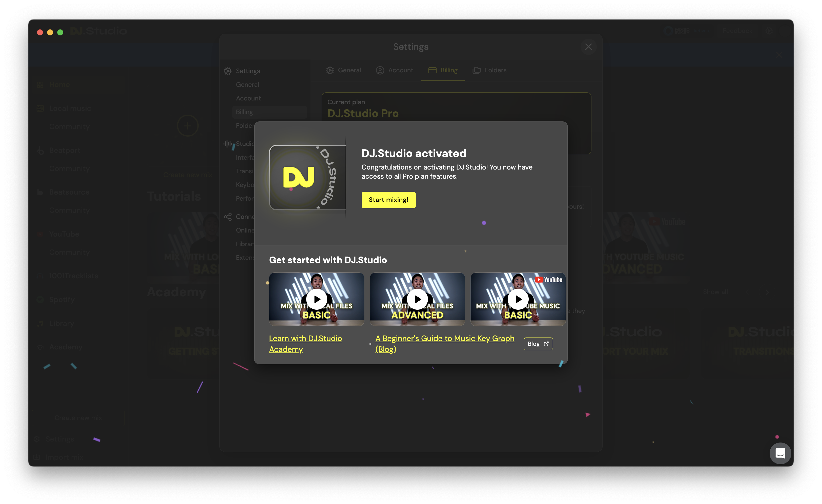Select General in settings sidebar

point(247,85)
